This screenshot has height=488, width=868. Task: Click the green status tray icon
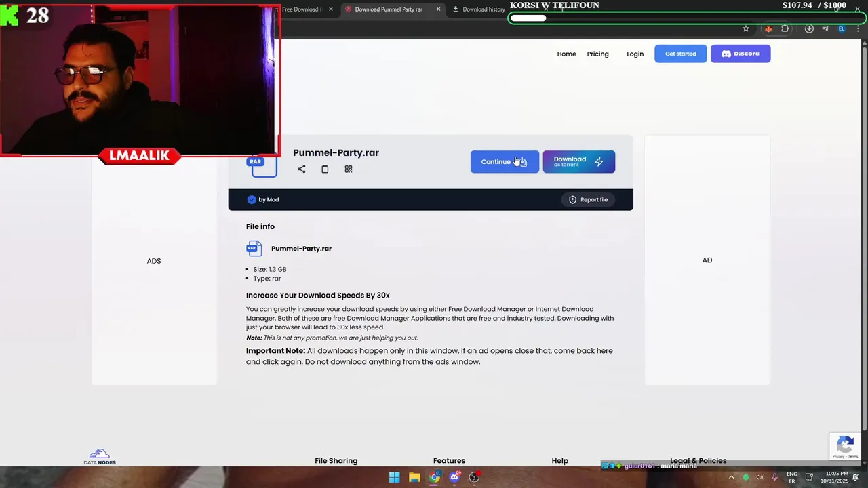(x=746, y=477)
